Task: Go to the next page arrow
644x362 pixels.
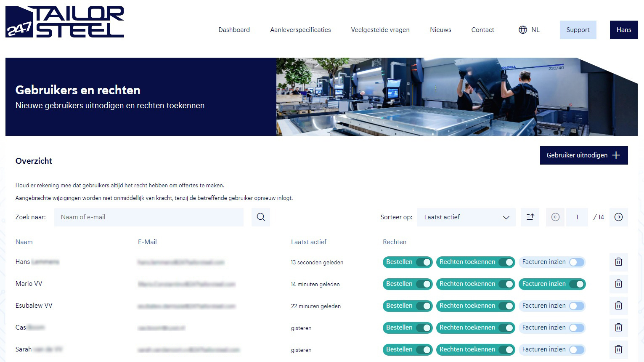Action: click(x=618, y=217)
